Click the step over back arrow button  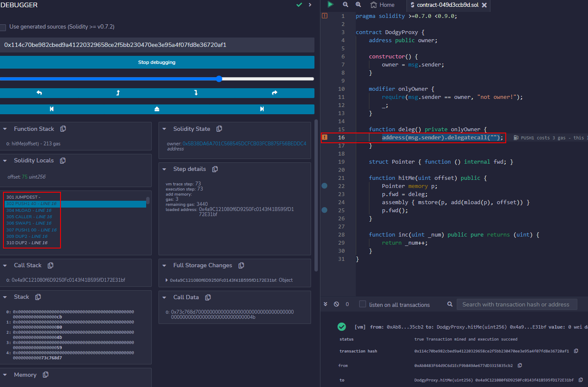(39, 93)
